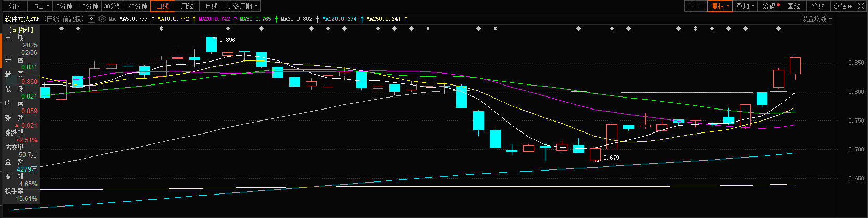Click the 0.679 low price arrow marker
This screenshot has width=868, height=218.
tap(598, 161)
